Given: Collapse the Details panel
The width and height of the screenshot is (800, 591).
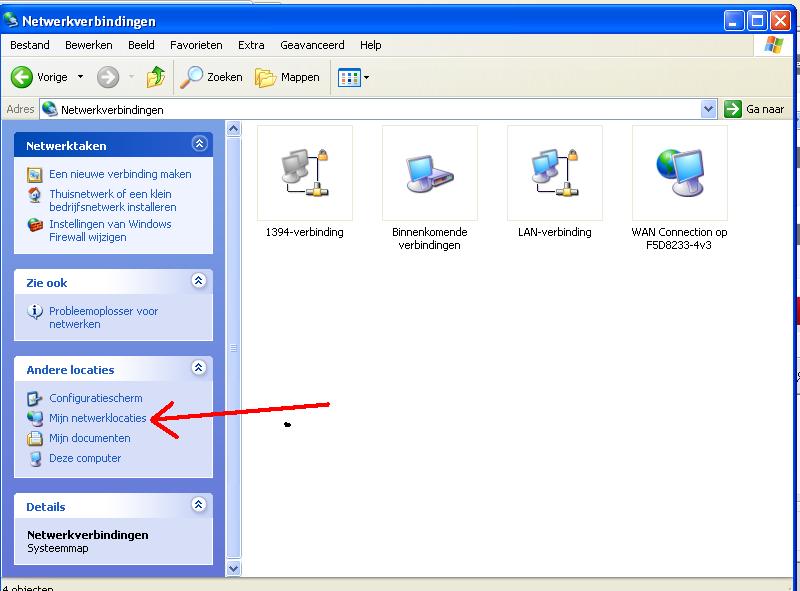Looking at the screenshot, I should pyautogui.click(x=199, y=505).
